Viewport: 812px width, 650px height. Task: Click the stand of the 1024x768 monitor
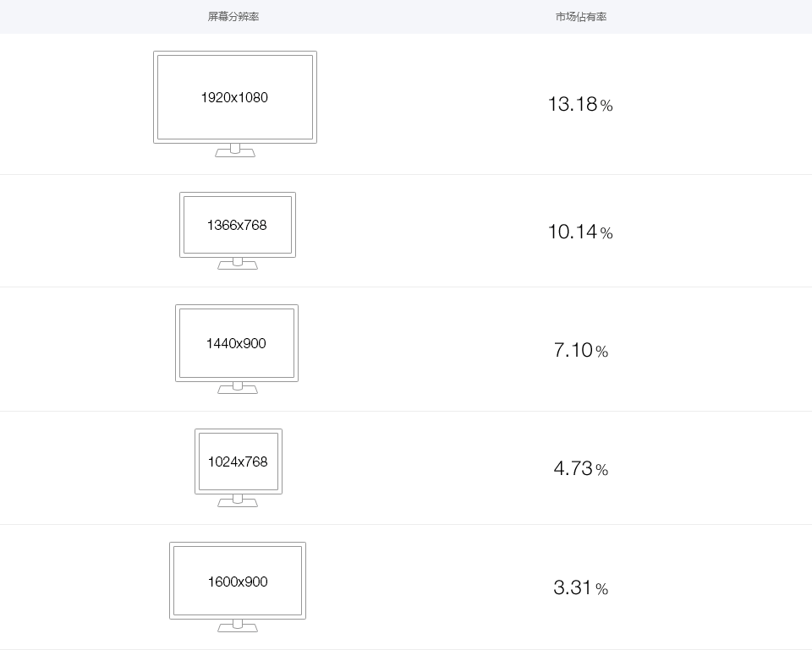coord(238,501)
